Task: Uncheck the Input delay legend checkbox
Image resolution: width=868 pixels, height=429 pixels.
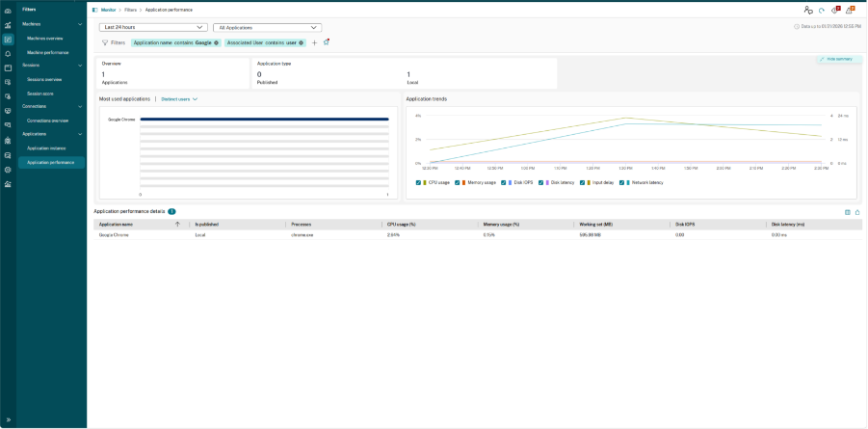Action: 582,182
